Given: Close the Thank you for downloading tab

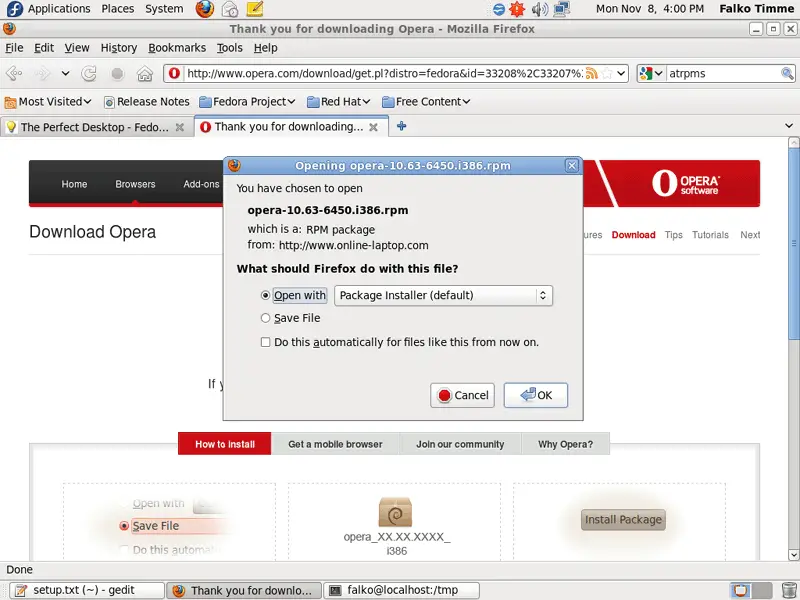Looking at the screenshot, I should (373, 127).
